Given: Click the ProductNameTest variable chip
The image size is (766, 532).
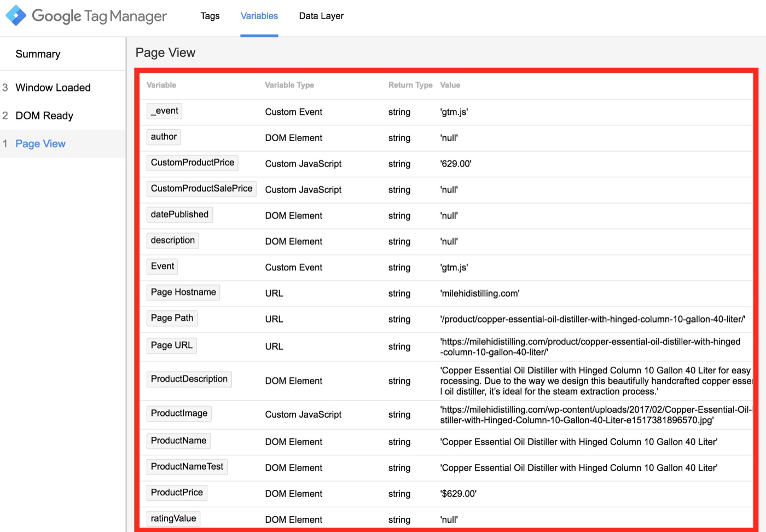Looking at the screenshot, I should pyautogui.click(x=187, y=466).
